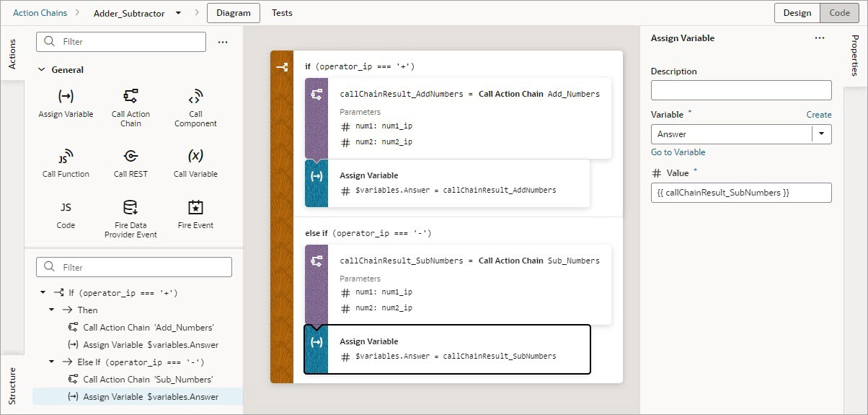This screenshot has height=415, width=868.
Task: Click the Structure Filter field
Action: tap(134, 267)
